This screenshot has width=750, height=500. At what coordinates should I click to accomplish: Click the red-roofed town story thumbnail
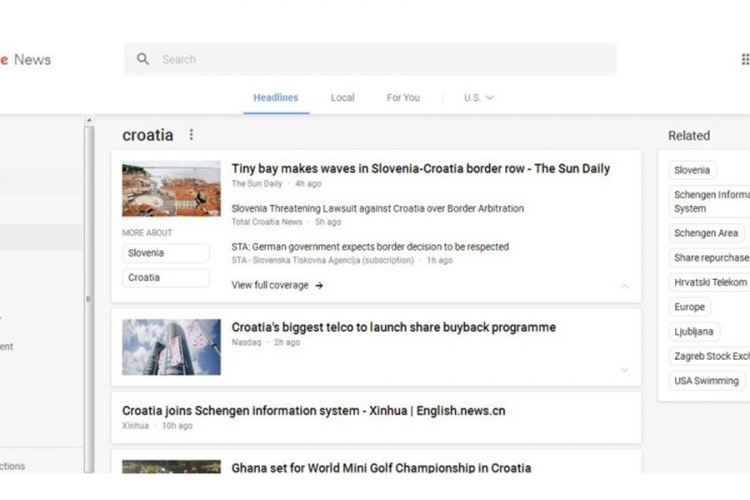tap(171, 189)
